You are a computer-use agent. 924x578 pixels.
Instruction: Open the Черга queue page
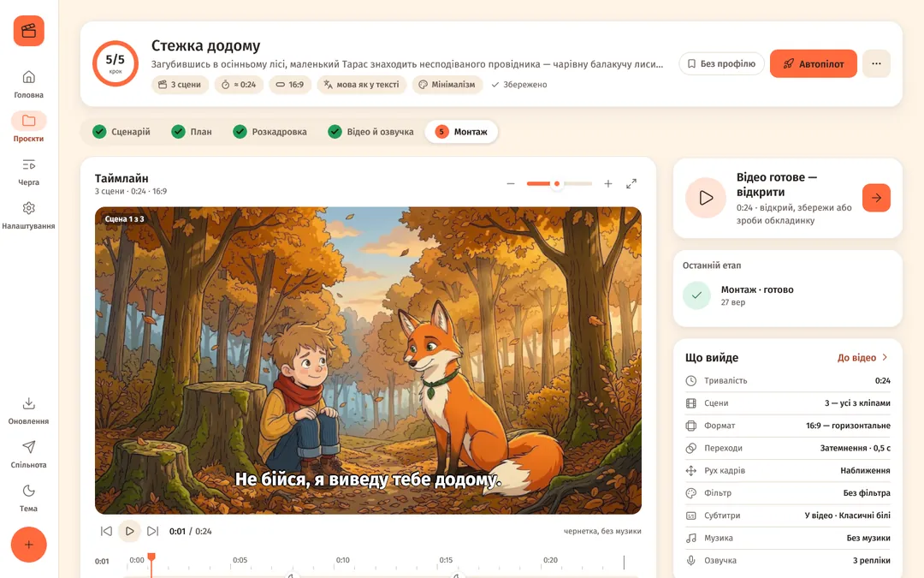(28, 171)
